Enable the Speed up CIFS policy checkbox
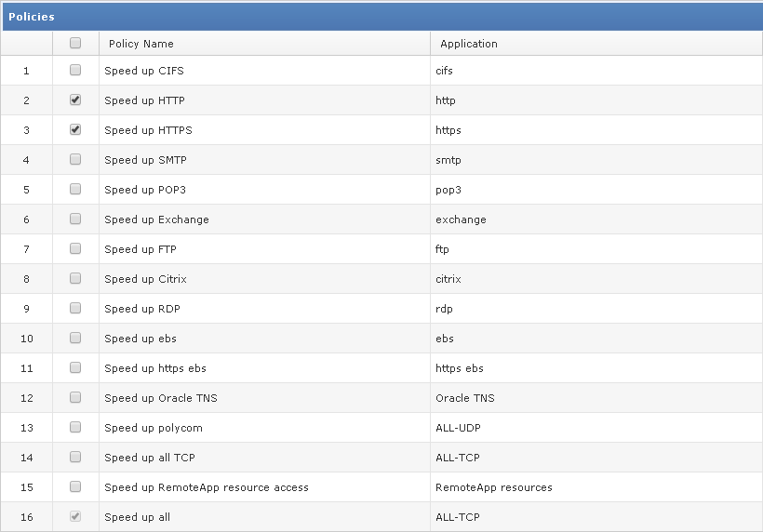Screen dimensions: 763x532 [x=75, y=70]
